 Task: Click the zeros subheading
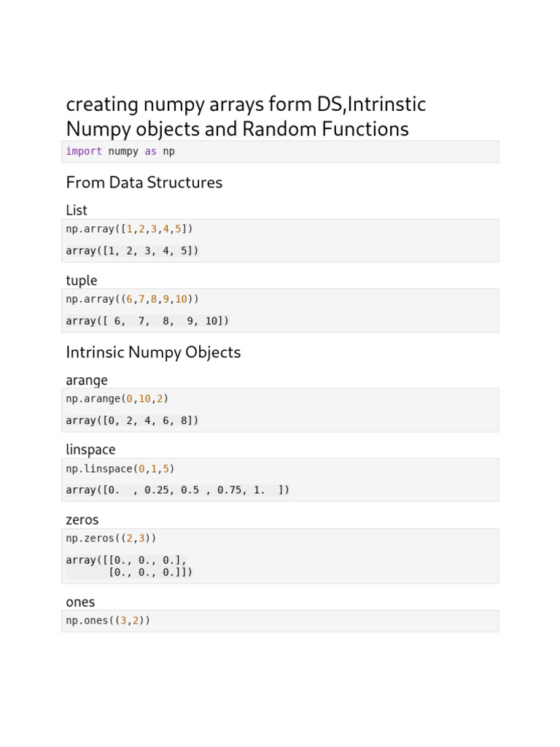tap(82, 520)
